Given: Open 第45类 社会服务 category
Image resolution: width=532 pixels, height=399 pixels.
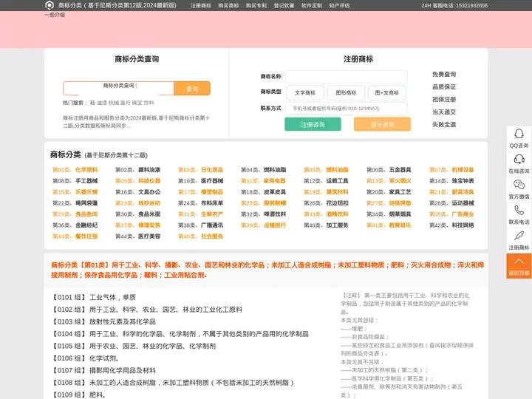Looking at the screenshot, I should point(200,236).
